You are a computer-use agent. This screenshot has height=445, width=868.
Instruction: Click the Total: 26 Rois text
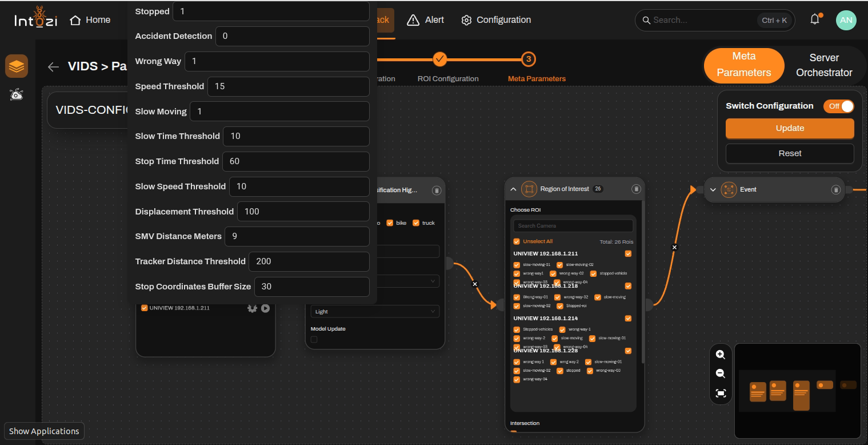coord(616,242)
